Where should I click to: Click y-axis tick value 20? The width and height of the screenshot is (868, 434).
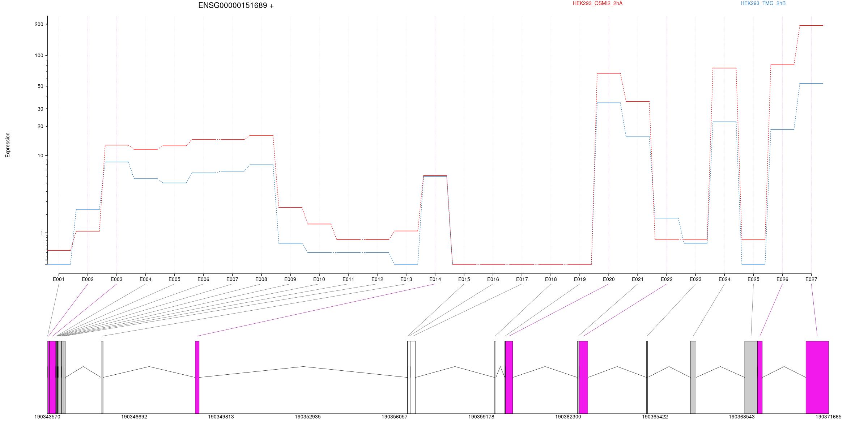[x=41, y=126]
